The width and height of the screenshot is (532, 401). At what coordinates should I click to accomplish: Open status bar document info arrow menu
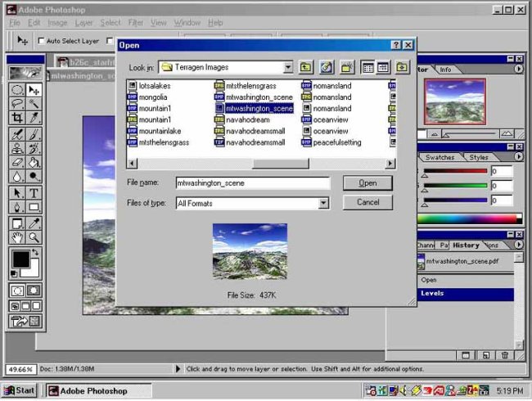point(178,369)
